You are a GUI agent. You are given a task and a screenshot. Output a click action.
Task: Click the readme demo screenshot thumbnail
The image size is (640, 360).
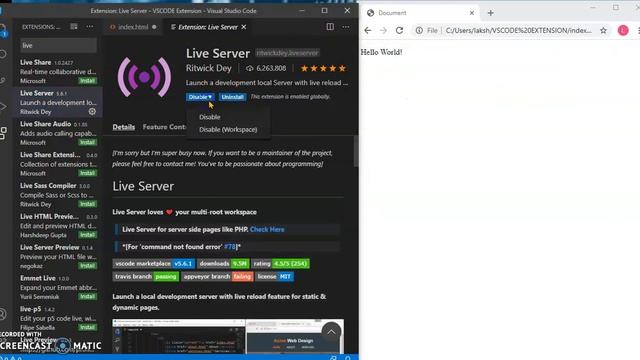point(228,336)
